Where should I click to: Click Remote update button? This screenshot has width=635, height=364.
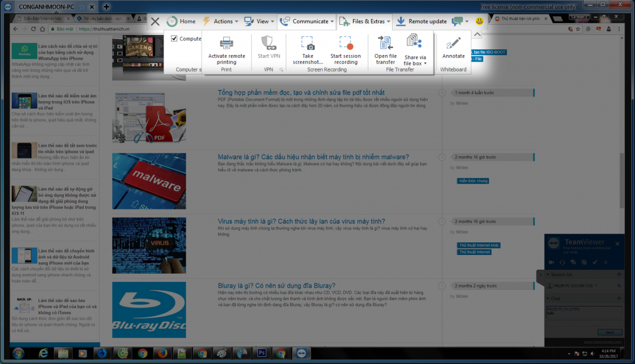tap(421, 22)
